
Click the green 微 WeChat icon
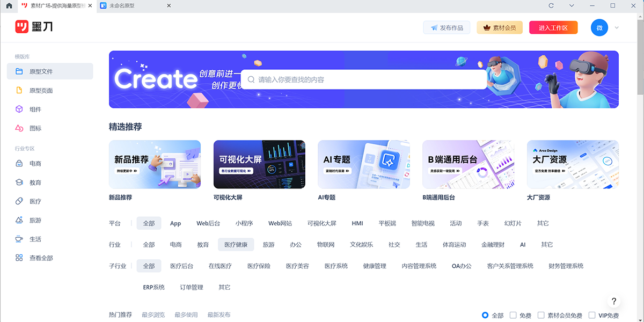click(599, 27)
